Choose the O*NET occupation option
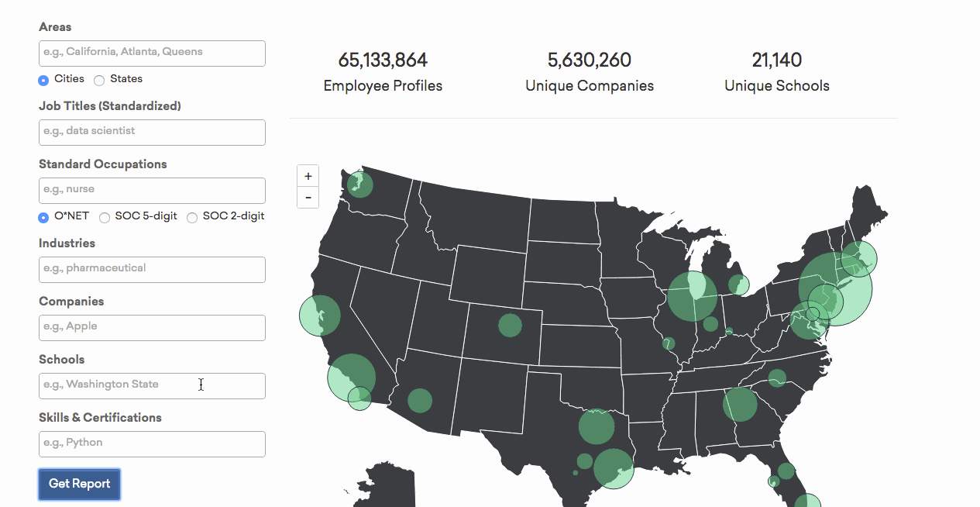 (44, 217)
